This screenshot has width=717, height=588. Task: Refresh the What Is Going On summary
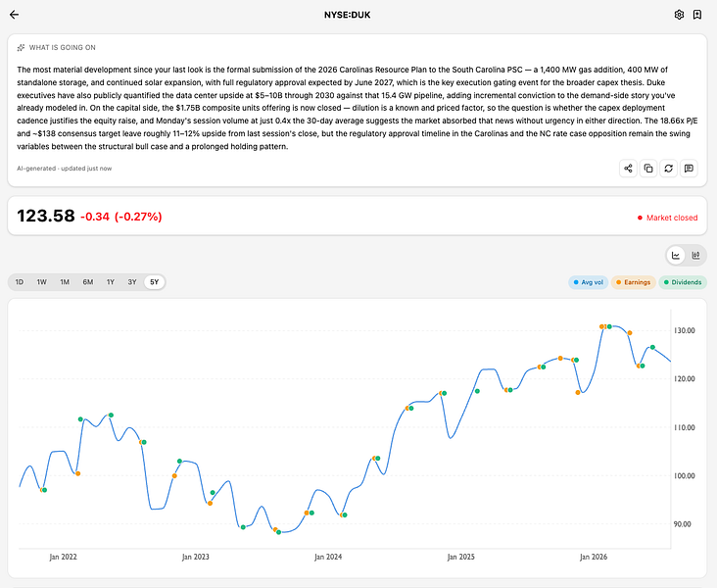click(669, 169)
